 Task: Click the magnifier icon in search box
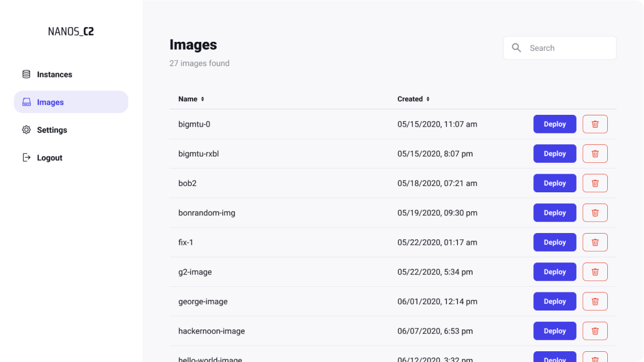pos(516,48)
